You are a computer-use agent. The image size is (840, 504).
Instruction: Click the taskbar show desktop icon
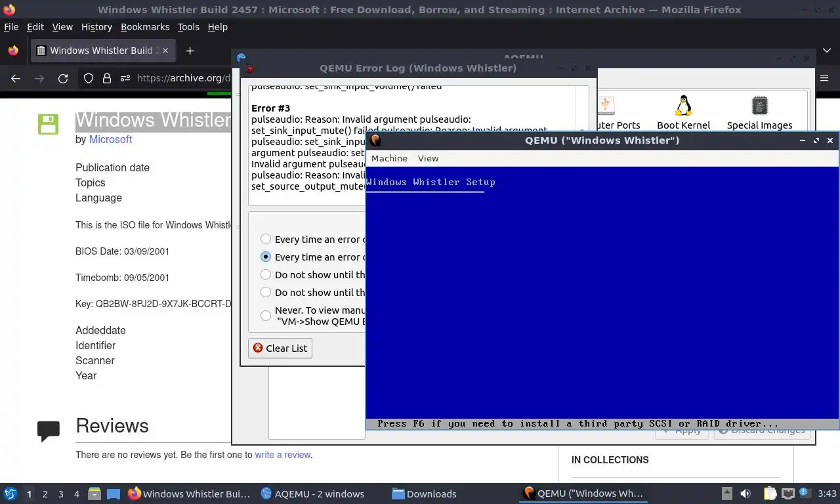tap(114, 493)
